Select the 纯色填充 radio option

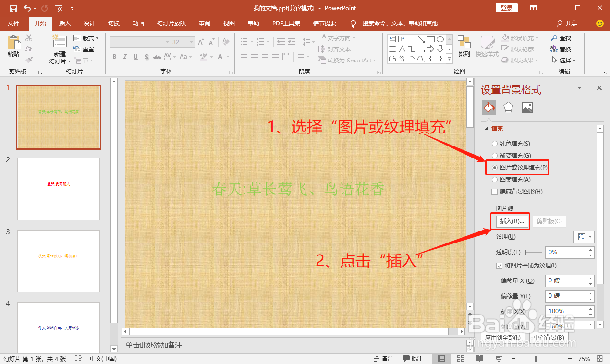pos(495,143)
